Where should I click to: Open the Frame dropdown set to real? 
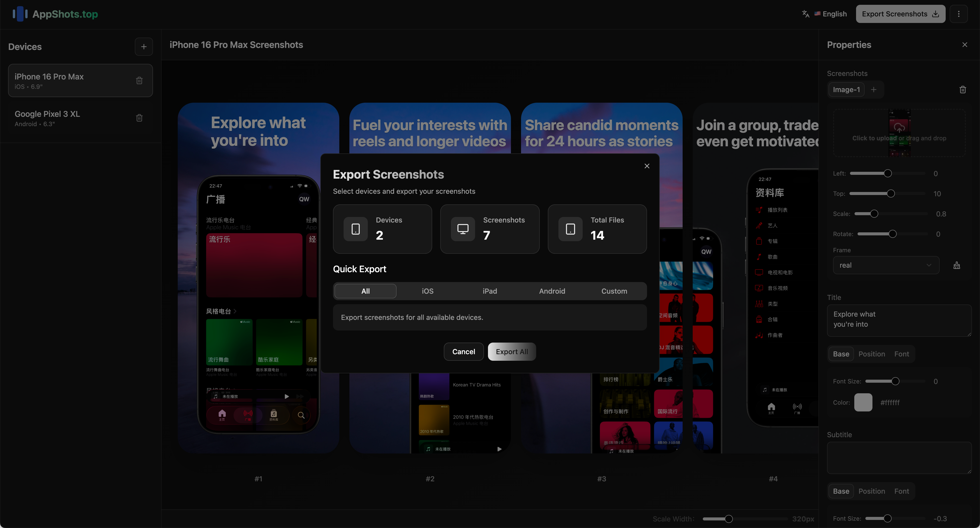pos(886,265)
